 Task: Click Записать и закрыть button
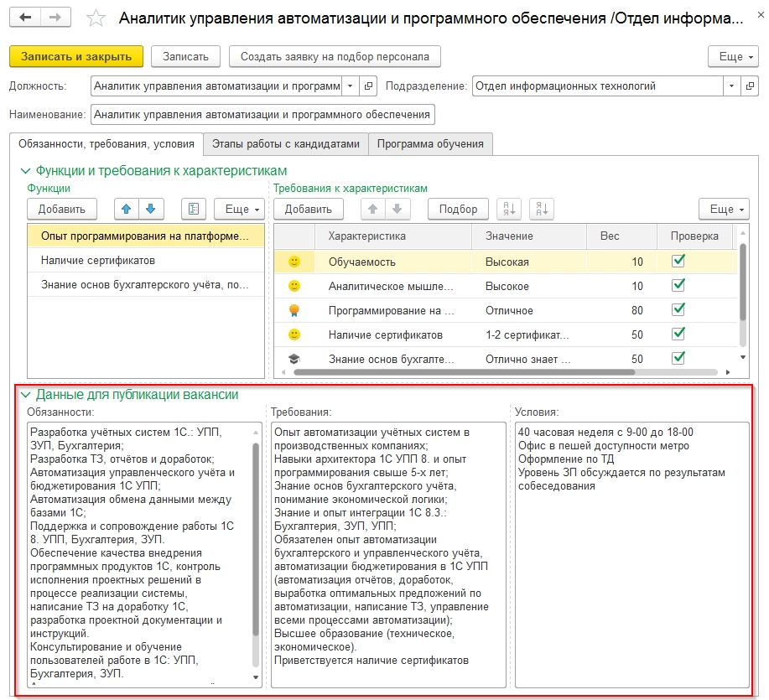[x=76, y=57]
